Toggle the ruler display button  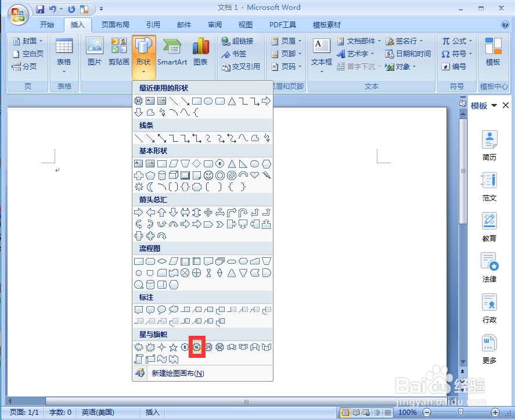point(463,104)
